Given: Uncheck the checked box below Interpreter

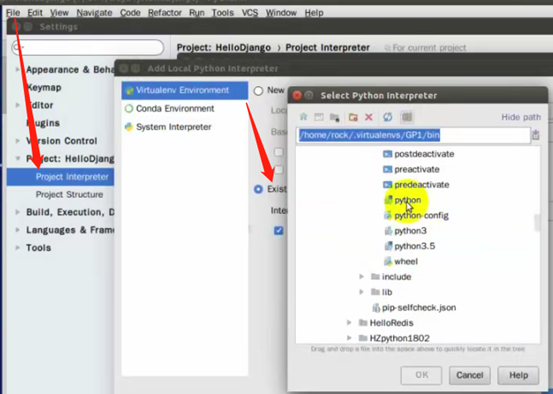Looking at the screenshot, I should (x=279, y=231).
